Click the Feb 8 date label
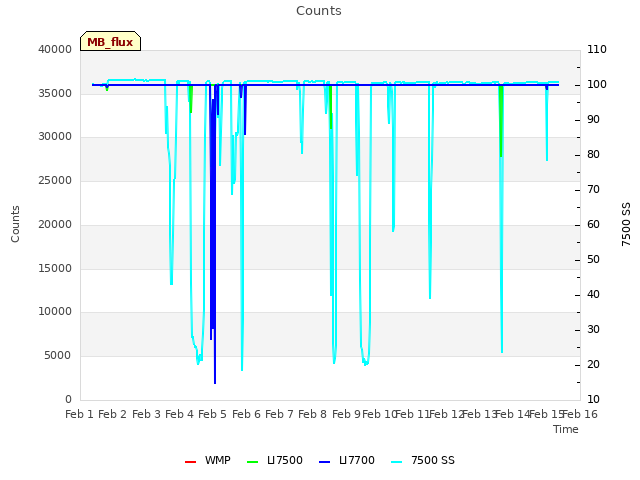Viewport: 640px width, 480px height. click(x=313, y=415)
